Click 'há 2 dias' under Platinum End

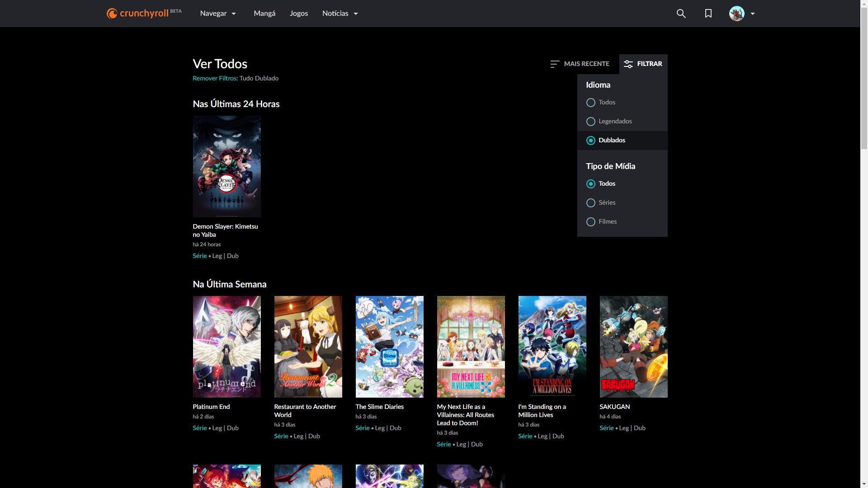click(x=203, y=417)
